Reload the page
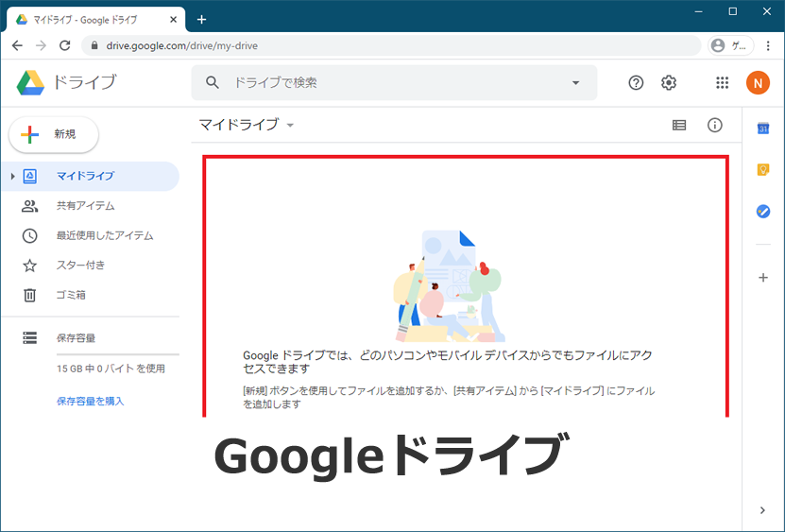 (x=65, y=45)
